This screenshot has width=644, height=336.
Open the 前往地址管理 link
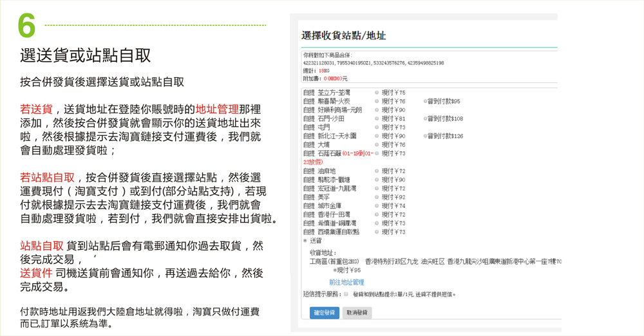346,283
